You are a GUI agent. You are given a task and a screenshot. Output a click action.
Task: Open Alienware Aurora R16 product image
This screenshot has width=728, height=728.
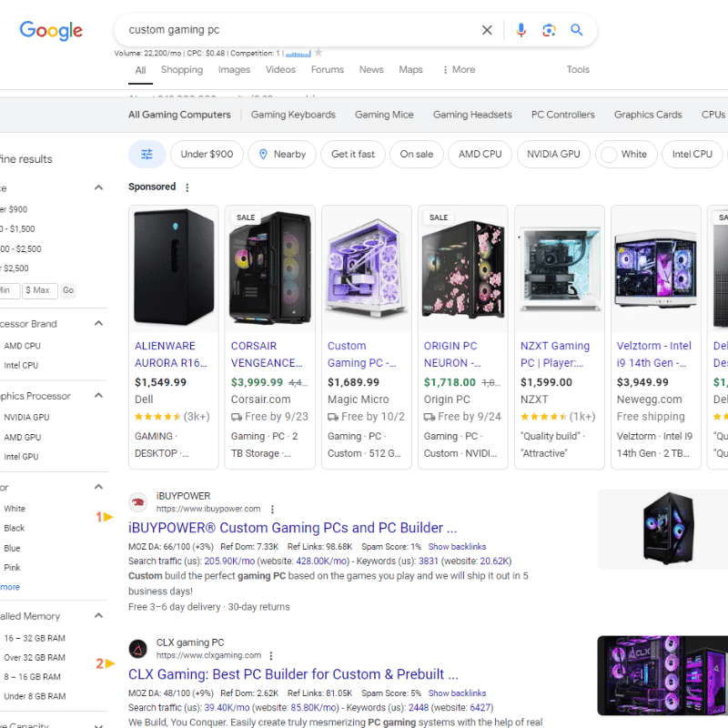(174, 268)
